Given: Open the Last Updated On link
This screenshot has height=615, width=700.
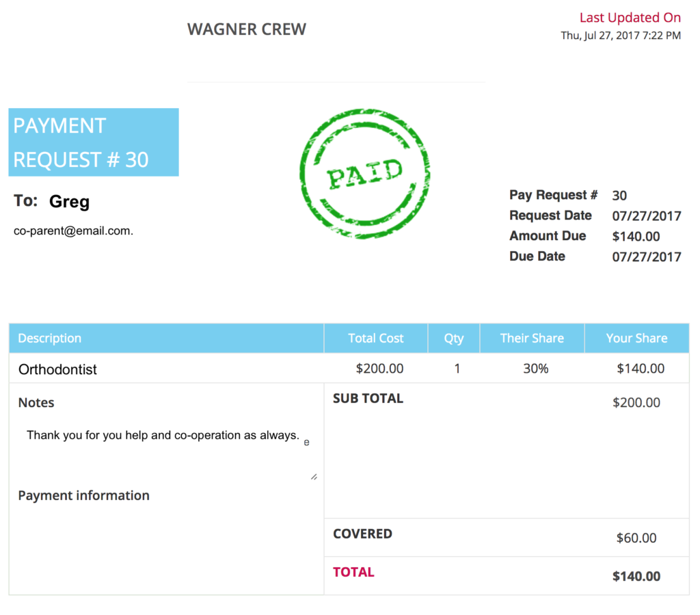Looking at the screenshot, I should coord(629,17).
